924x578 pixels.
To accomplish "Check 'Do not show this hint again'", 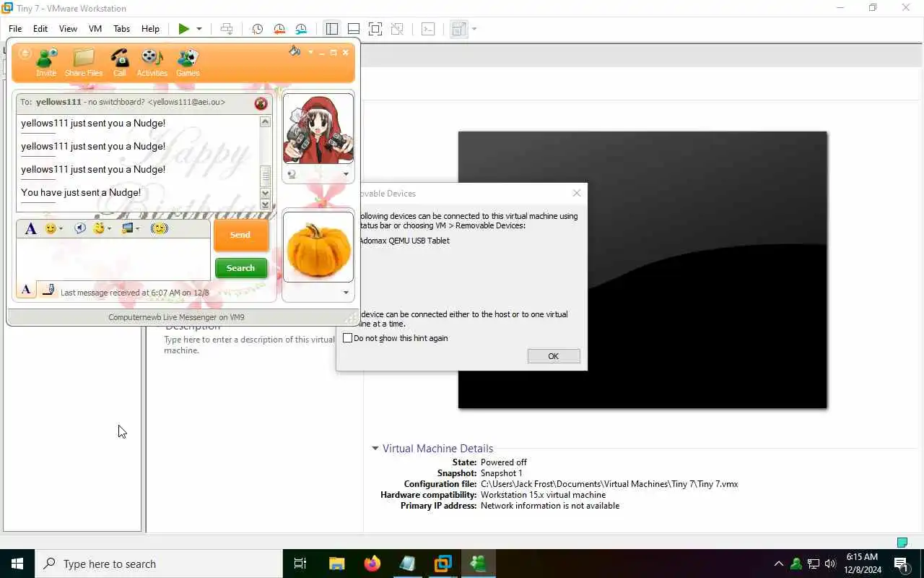I will coord(348,338).
